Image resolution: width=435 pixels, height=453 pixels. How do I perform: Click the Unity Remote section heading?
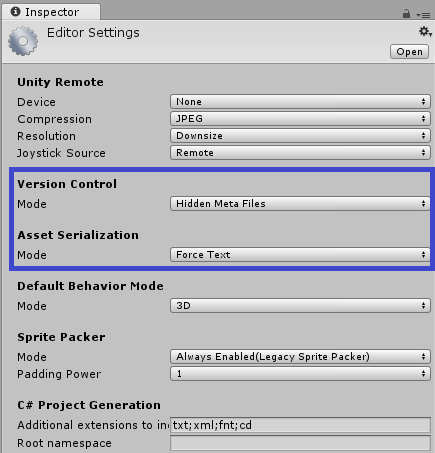click(60, 82)
